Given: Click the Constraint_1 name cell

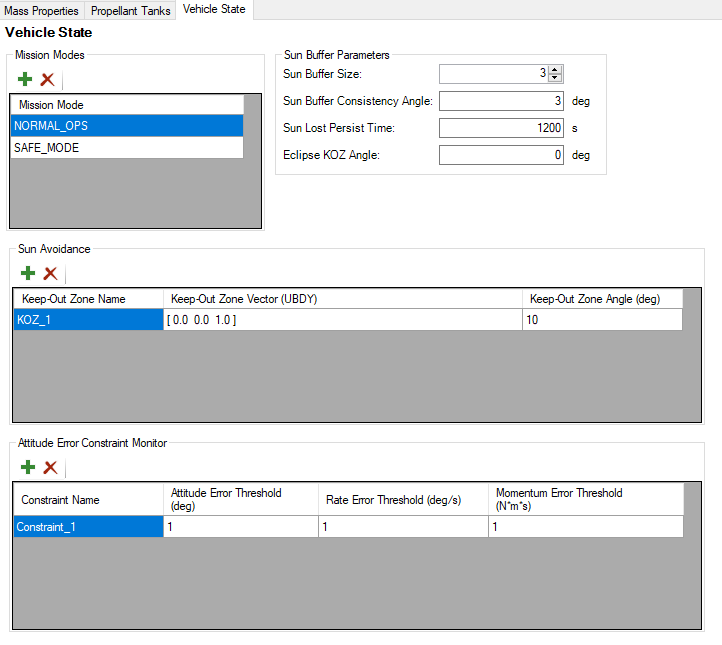Looking at the screenshot, I should click(x=88, y=527).
